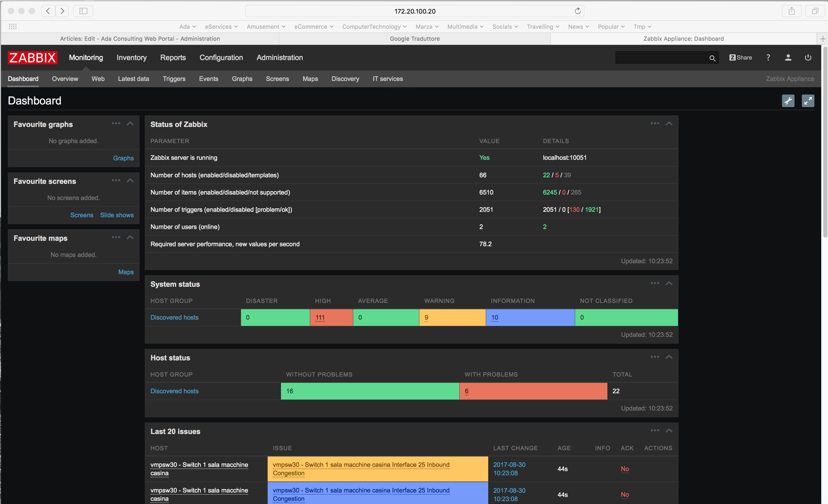Viewport: 828px width, 504px height.
Task: Open Status of Zabbix three-dot menu
Action: 655,123
